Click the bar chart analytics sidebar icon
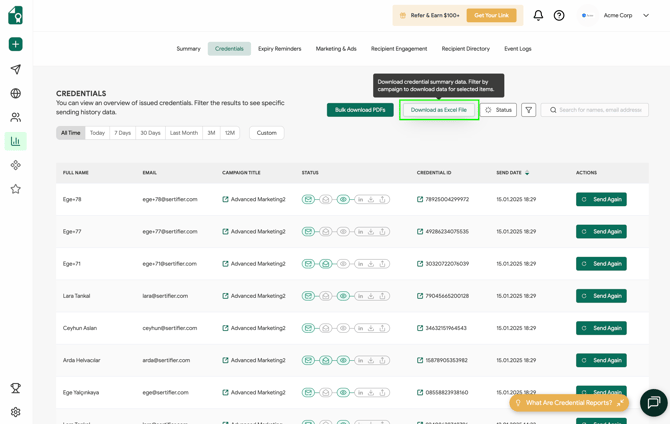 click(15, 142)
